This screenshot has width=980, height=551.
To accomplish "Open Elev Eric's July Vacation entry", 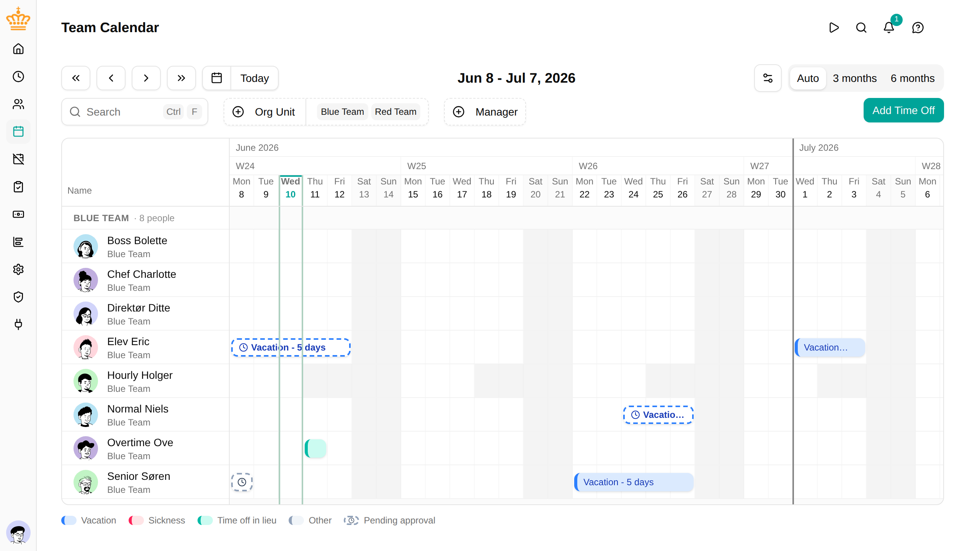I will [830, 347].
